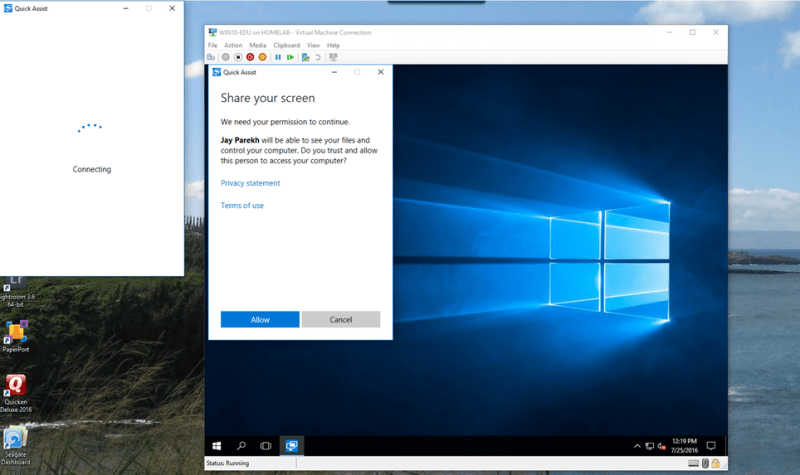Open the Start menu in the VM
This screenshot has height=475, width=800.
click(x=215, y=445)
